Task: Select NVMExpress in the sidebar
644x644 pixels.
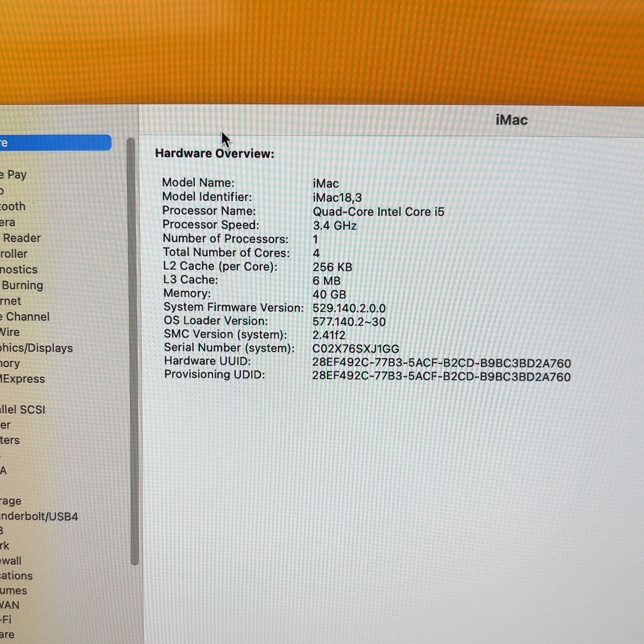Action: (23, 379)
